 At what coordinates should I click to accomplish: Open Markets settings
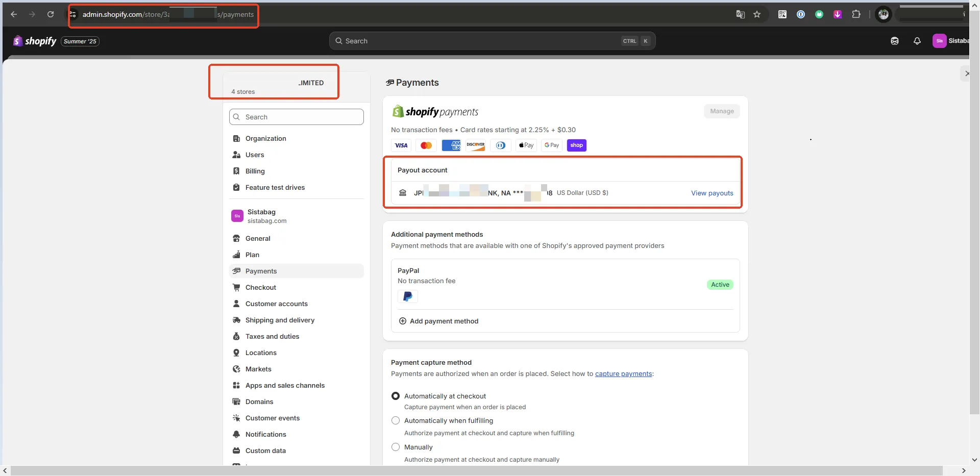click(x=297, y=369)
